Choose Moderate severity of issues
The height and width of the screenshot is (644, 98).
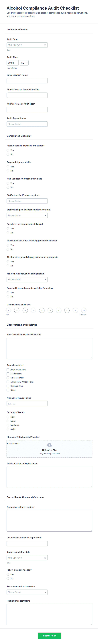tap(8, 425)
